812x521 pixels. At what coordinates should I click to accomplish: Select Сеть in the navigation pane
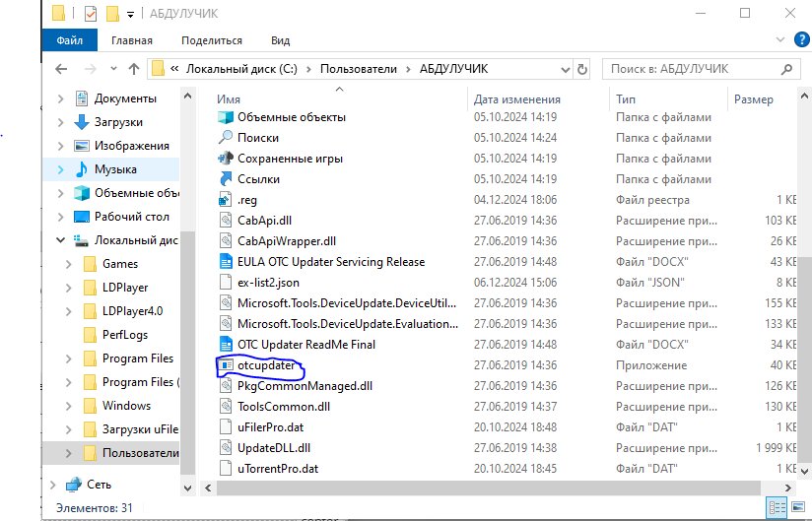pyautogui.click(x=99, y=485)
